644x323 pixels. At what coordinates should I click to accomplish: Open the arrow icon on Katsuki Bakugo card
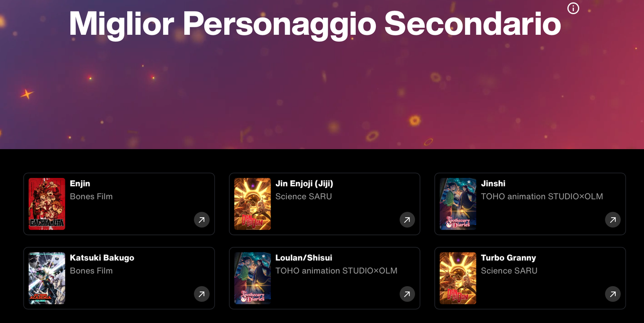click(202, 294)
